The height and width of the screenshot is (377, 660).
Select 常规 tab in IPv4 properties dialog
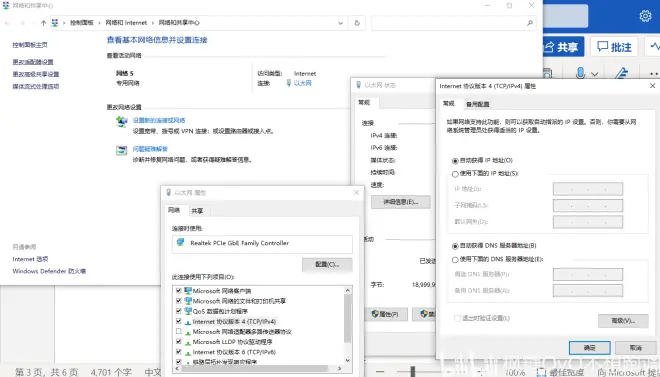pos(449,103)
